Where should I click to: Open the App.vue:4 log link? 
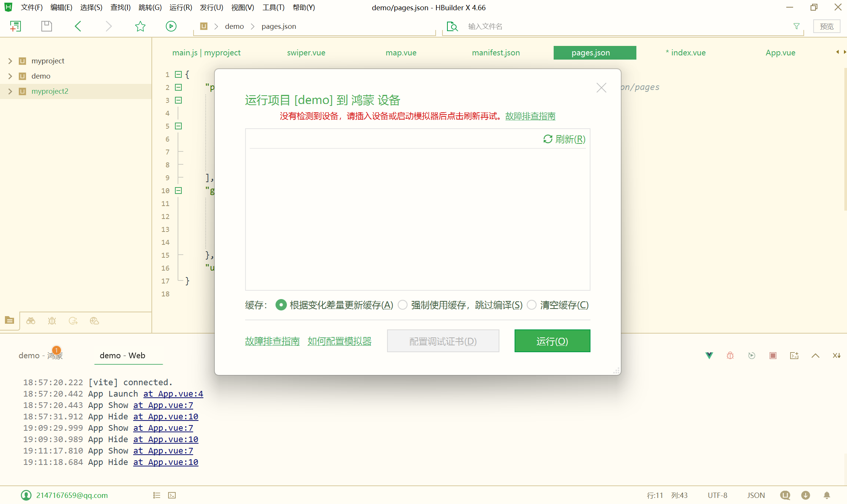click(173, 394)
